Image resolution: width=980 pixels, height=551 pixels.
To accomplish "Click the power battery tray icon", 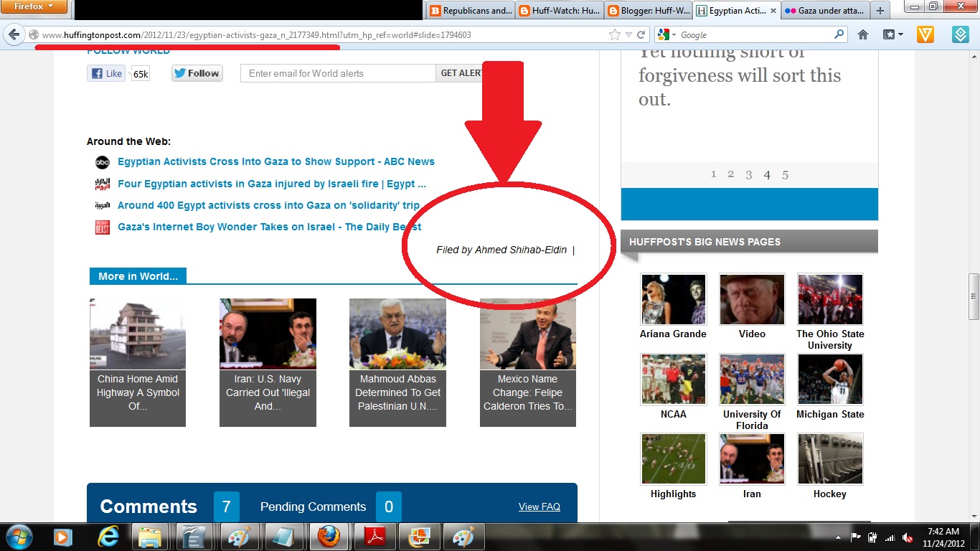I will 873,537.
